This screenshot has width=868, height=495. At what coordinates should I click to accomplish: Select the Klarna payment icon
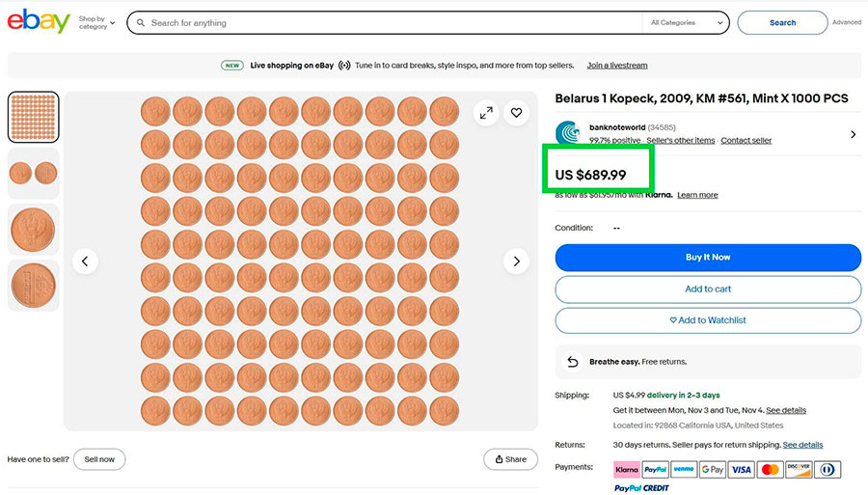pos(627,470)
